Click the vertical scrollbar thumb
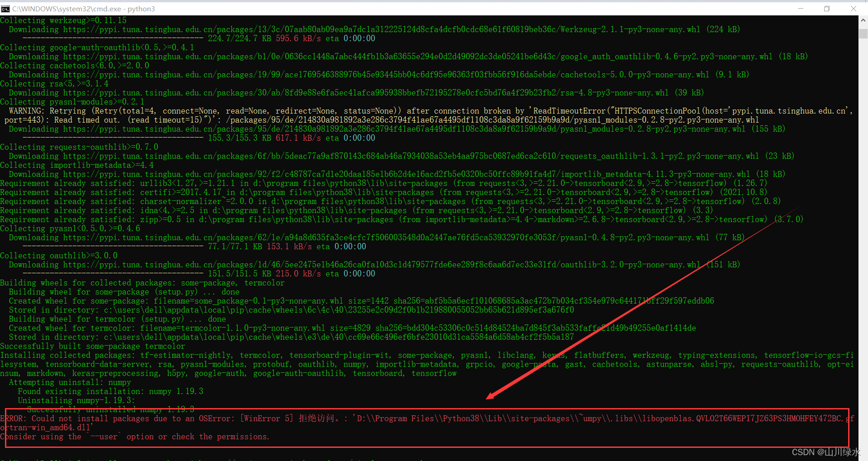Screen dimensions: 868x461 coord(863,34)
